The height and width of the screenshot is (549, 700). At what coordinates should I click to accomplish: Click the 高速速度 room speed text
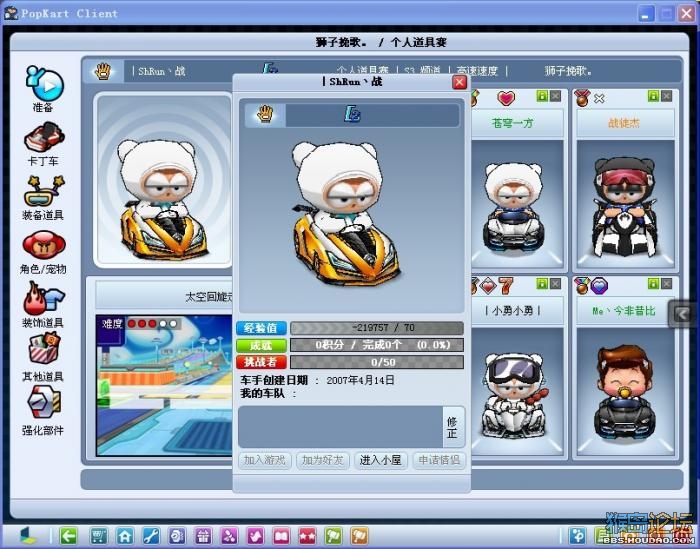(x=477, y=71)
